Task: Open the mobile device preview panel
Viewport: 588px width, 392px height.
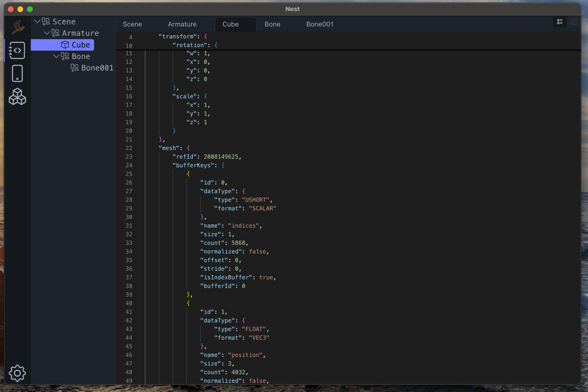Action: (17, 74)
